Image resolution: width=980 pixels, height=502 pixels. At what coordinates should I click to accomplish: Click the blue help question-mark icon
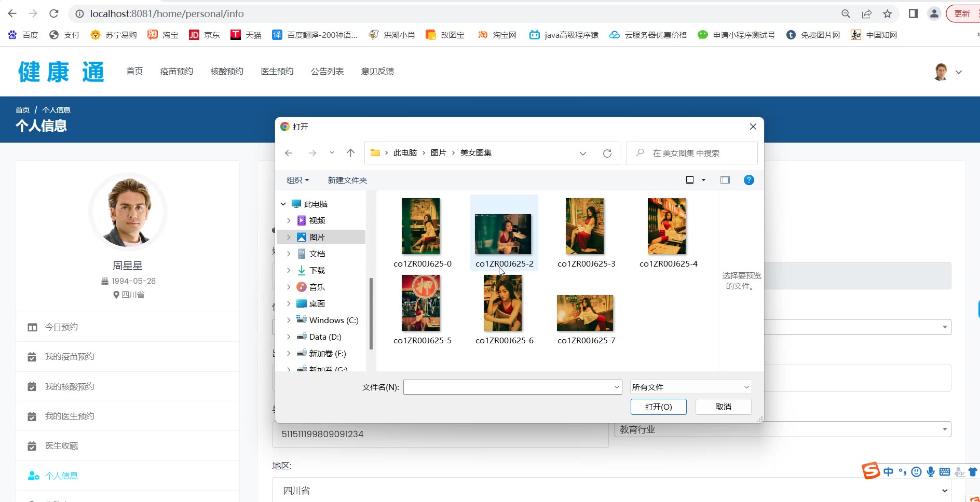[749, 180]
